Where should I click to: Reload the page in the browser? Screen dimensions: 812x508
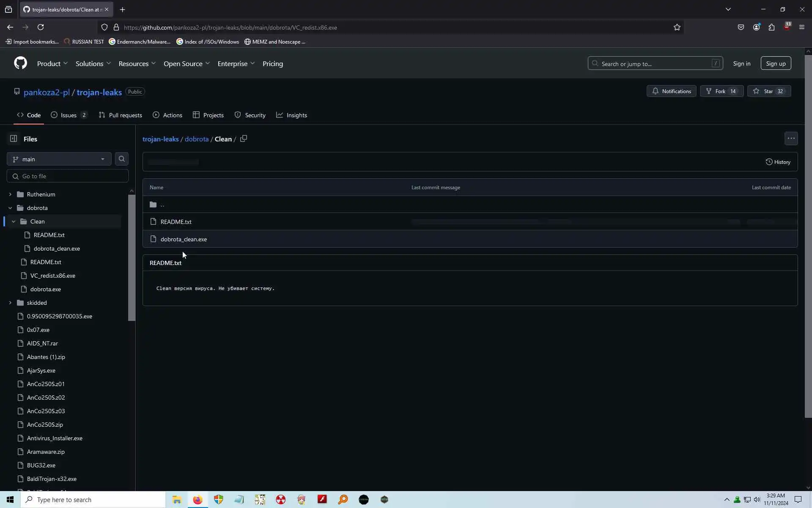coord(41,28)
